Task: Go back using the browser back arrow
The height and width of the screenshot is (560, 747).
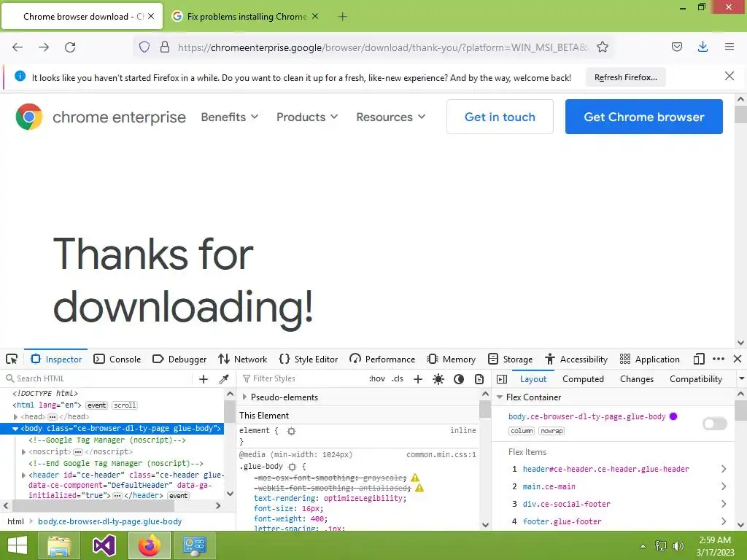Action: 18,47
